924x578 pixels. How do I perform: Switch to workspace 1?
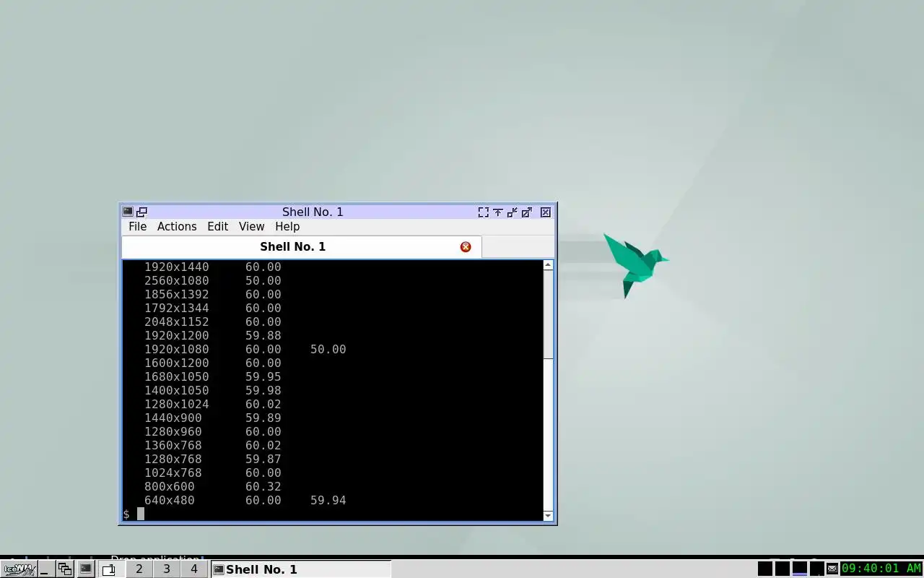point(110,569)
